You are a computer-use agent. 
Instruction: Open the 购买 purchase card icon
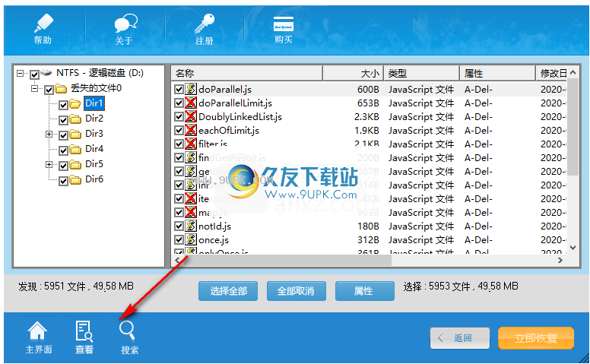[x=284, y=30]
